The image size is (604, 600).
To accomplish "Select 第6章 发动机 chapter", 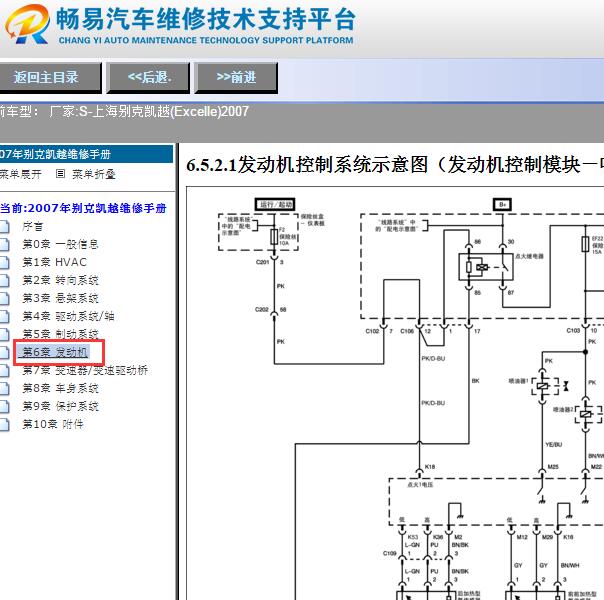I will tap(55, 352).
